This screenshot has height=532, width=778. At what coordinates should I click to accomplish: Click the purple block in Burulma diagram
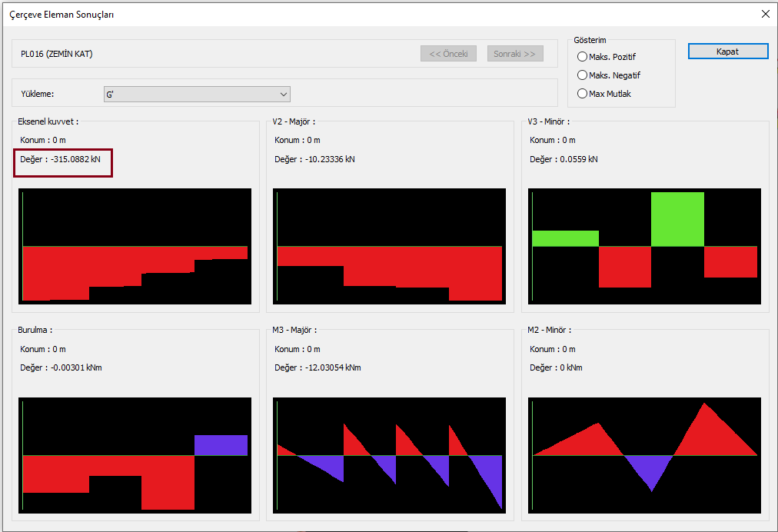click(221, 445)
